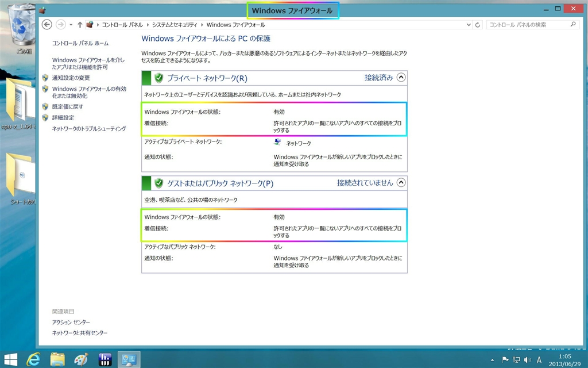Click システムとセキュリティ in the breadcrumb
The image size is (588, 368).
click(175, 25)
